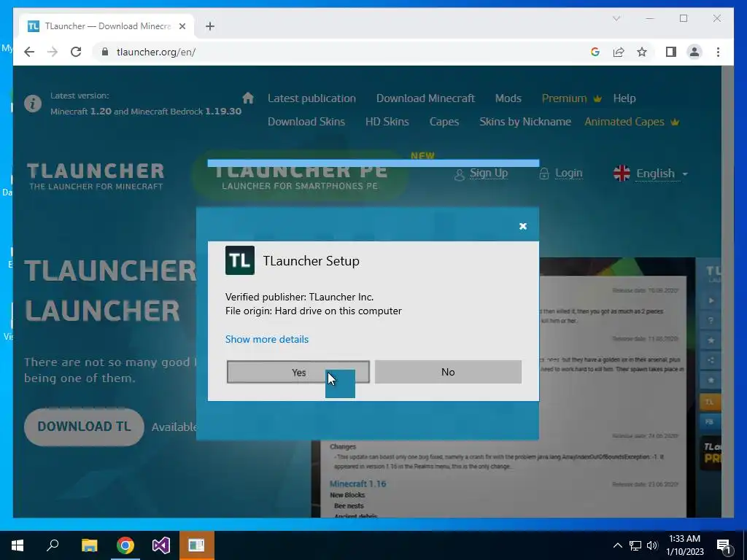Click the TLAUNCHER site logo
This screenshot has width=747, height=560.
pos(96,176)
